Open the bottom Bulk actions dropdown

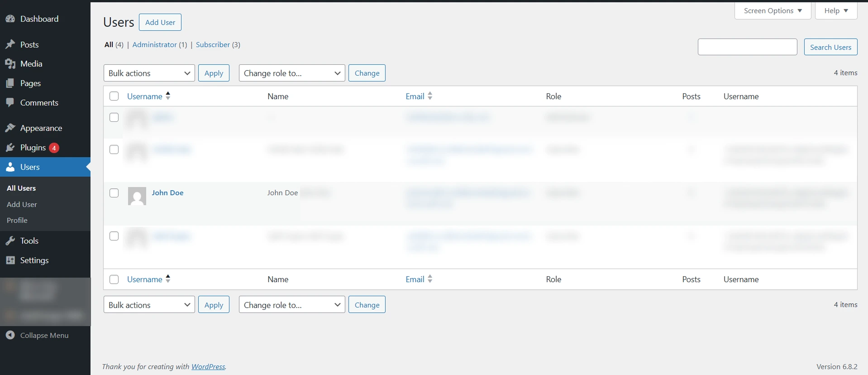(x=149, y=305)
